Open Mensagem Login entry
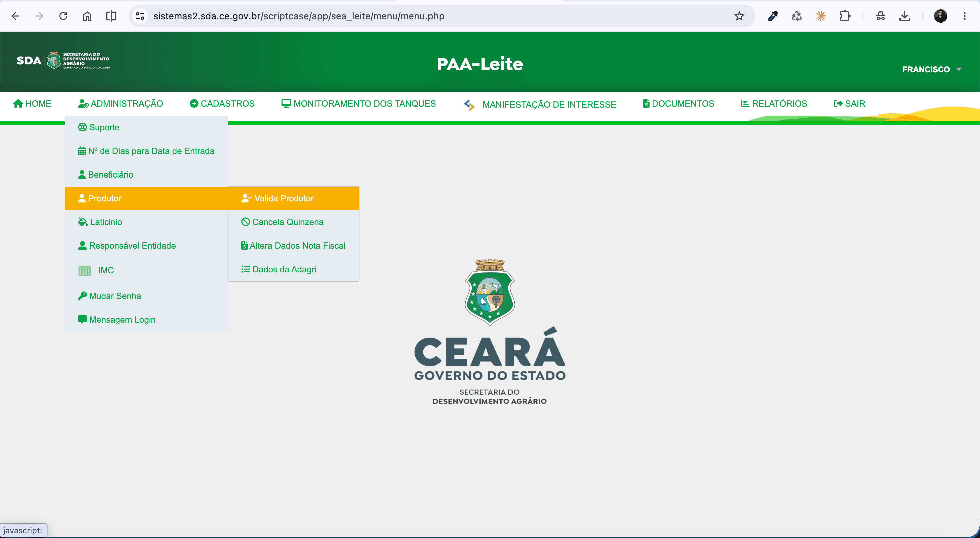This screenshot has width=980, height=538. point(146,319)
